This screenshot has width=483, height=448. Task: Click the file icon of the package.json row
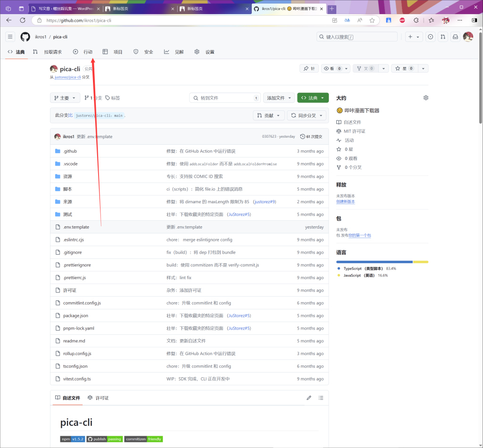58,315
